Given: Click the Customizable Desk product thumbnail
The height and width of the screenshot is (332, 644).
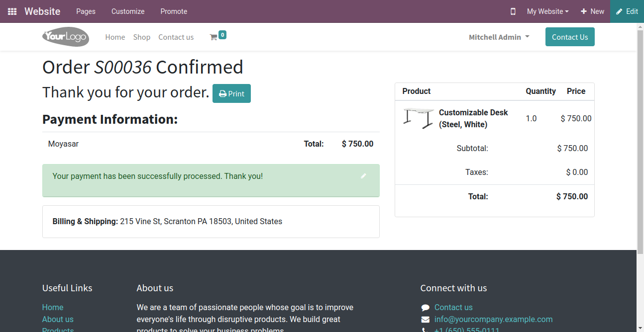Looking at the screenshot, I should point(418,118).
